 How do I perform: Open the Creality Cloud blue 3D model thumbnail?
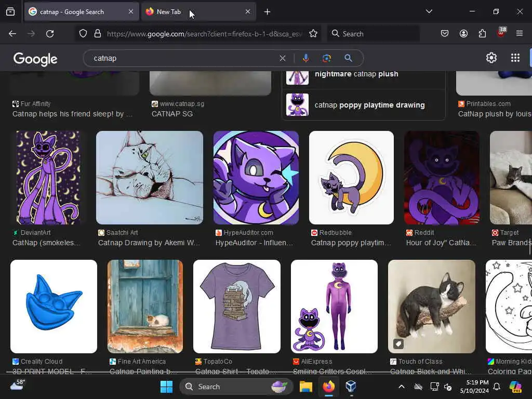tap(54, 307)
